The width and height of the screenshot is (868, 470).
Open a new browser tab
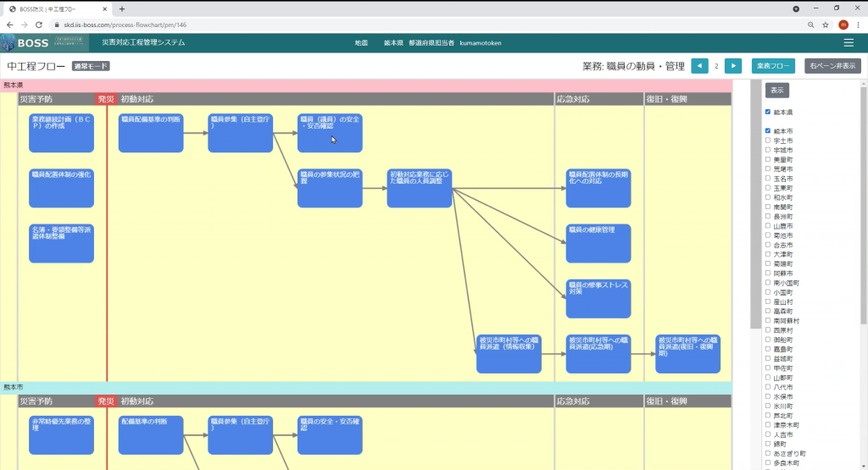tap(122, 8)
